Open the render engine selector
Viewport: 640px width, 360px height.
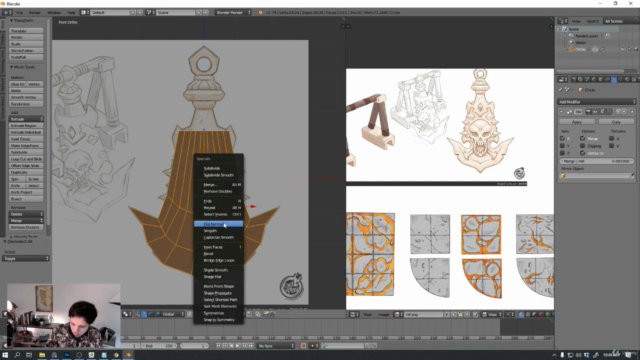[233, 13]
